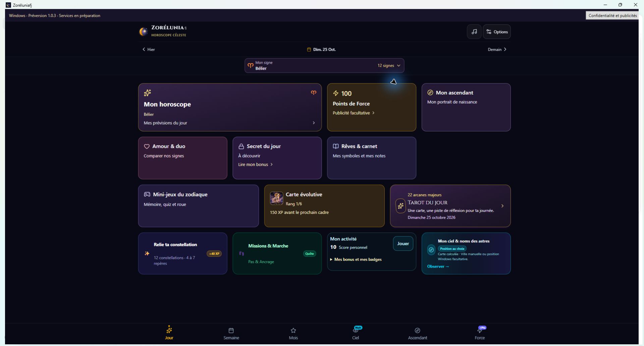
Task: Switch to the Mois tab
Action: (293, 333)
